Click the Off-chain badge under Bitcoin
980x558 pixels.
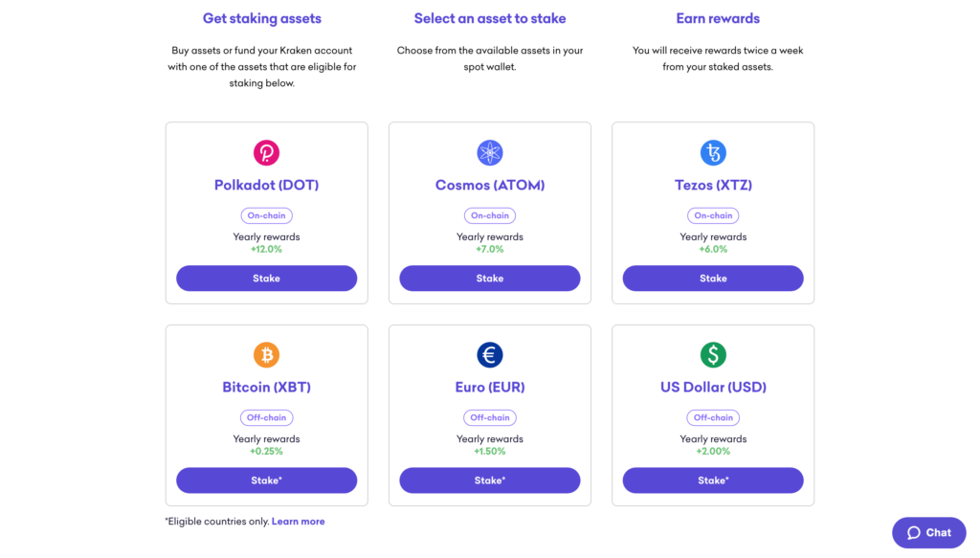coord(266,417)
